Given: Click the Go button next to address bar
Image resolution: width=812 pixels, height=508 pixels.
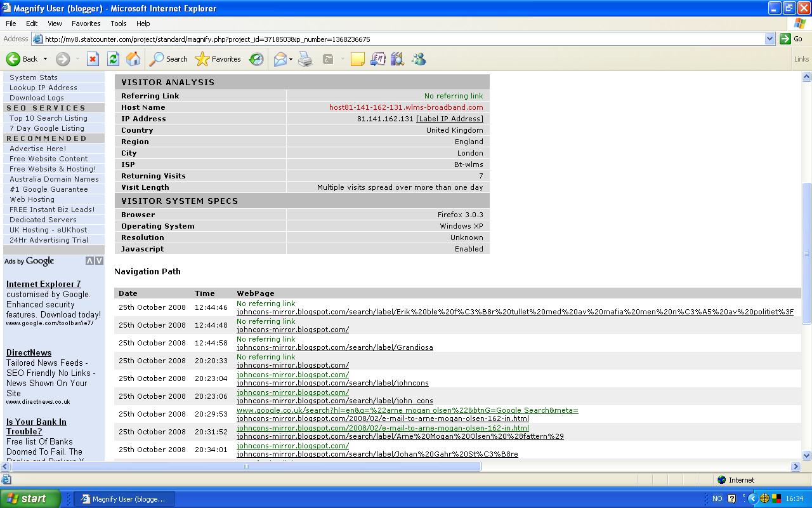Looking at the screenshot, I should 792,39.
